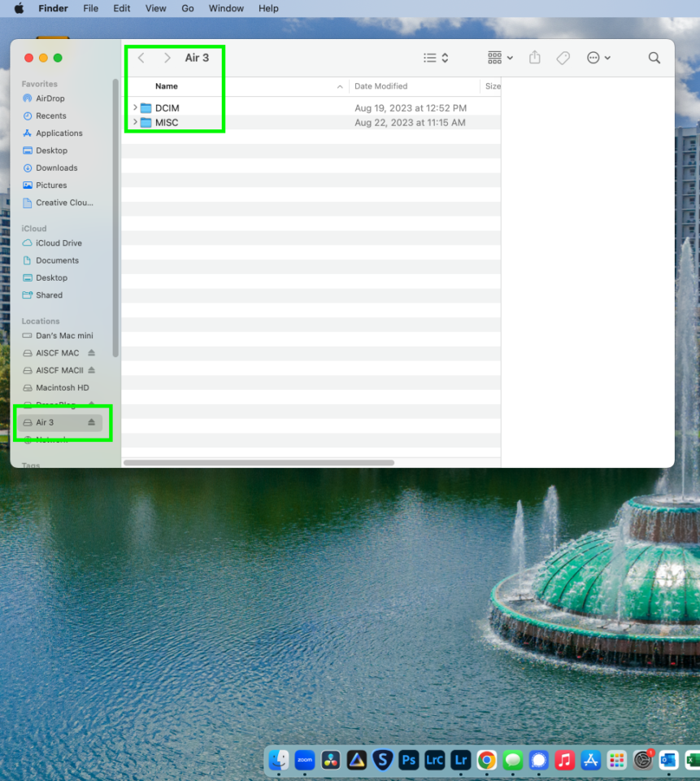Viewport: 700px width, 781px height.
Task: Open the View menu in menu bar
Action: tap(157, 8)
